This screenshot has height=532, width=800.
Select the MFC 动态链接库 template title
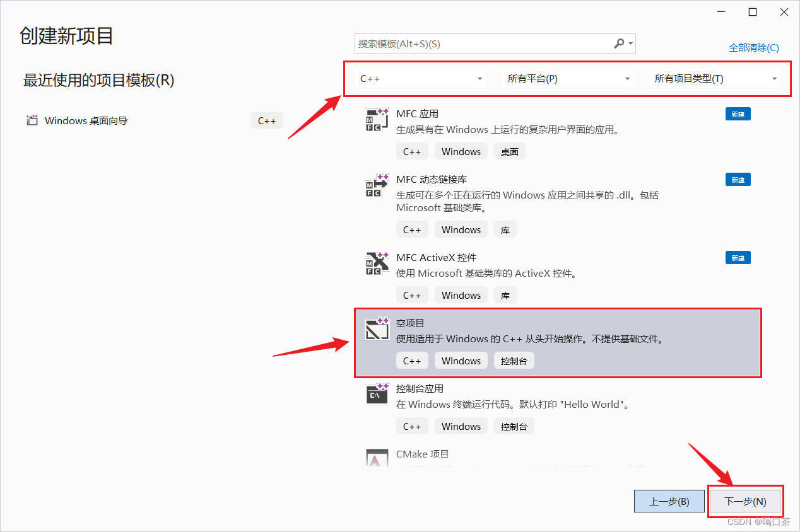[432, 180]
